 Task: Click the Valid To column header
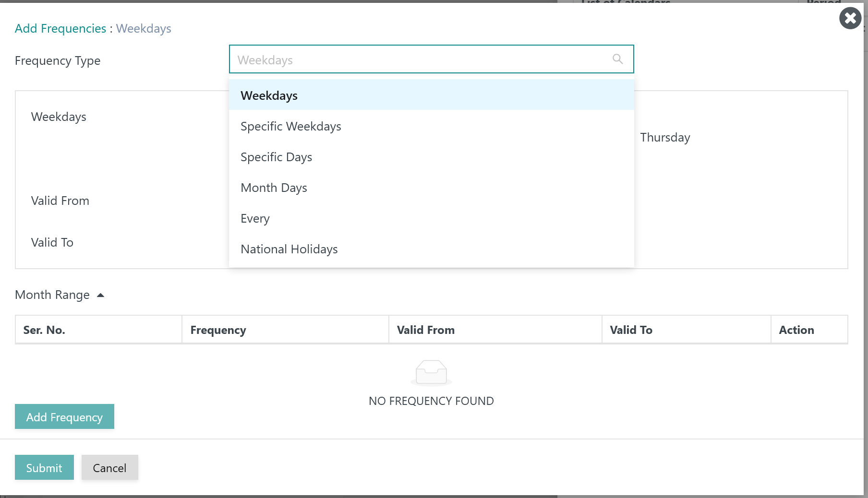click(631, 330)
